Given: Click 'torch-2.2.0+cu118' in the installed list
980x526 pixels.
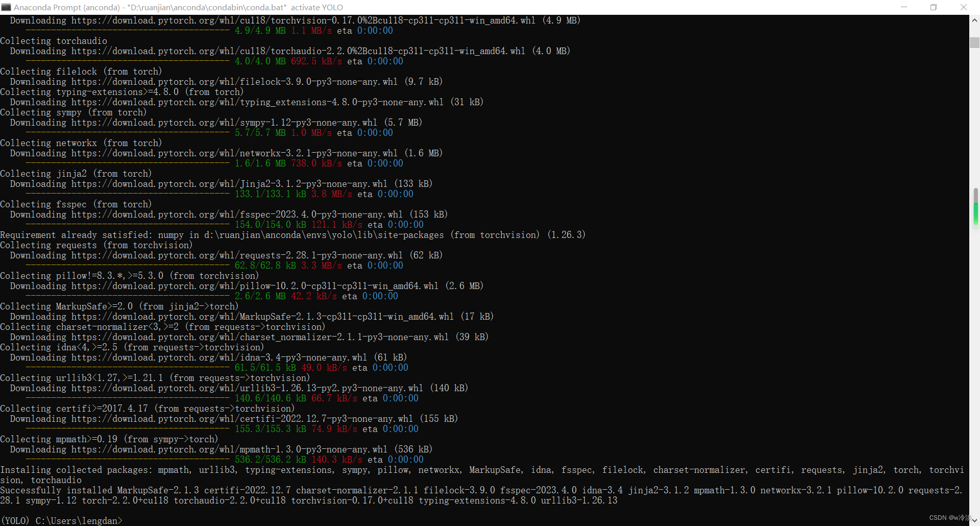Looking at the screenshot, I should point(125,500).
